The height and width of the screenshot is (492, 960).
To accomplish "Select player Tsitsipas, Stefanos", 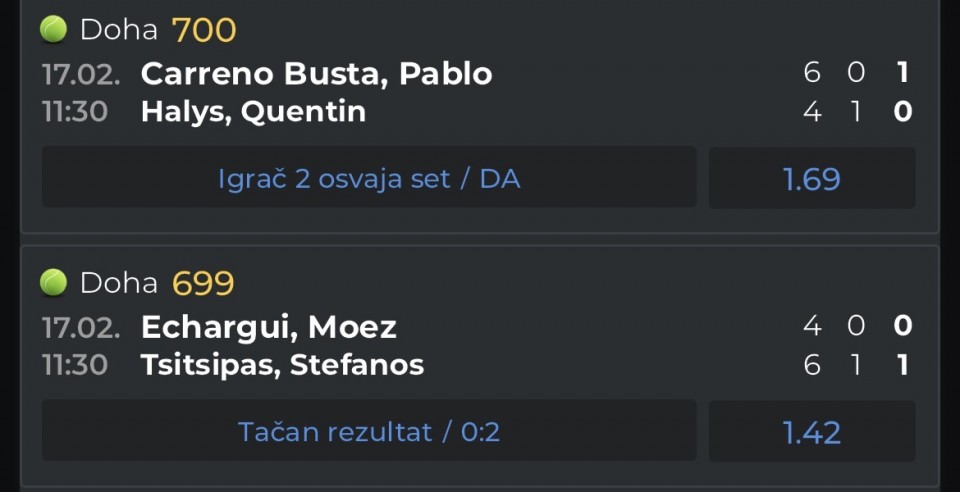I will tap(282, 365).
